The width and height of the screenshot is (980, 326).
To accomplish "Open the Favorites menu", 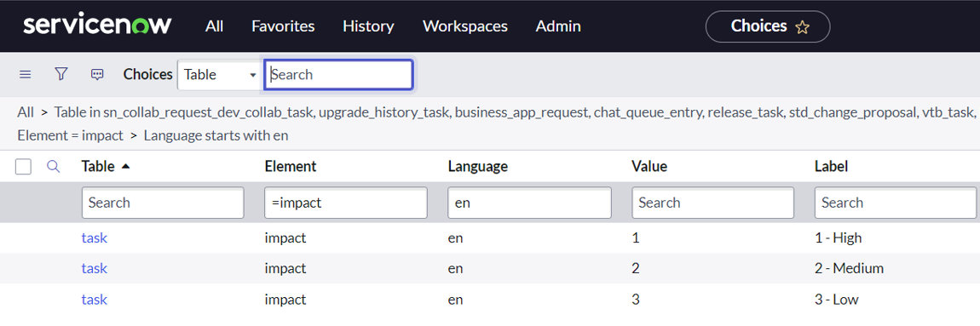I will [x=283, y=26].
